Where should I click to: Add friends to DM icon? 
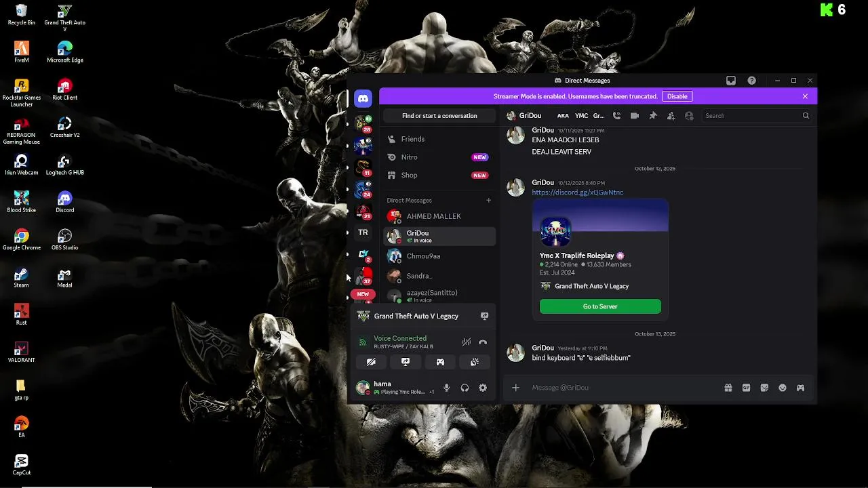click(x=671, y=116)
